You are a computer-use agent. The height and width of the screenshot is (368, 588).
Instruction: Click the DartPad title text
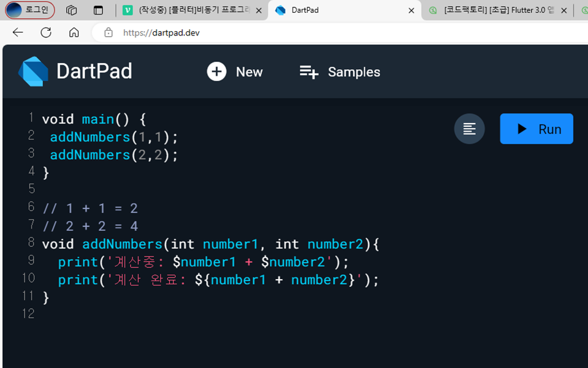click(94, 71)
